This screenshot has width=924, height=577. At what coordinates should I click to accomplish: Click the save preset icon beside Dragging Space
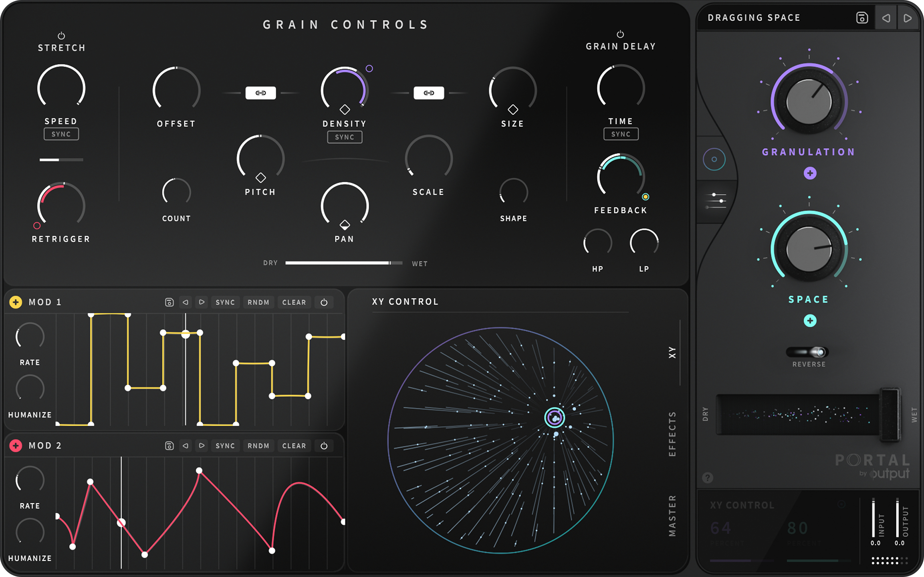861,18
